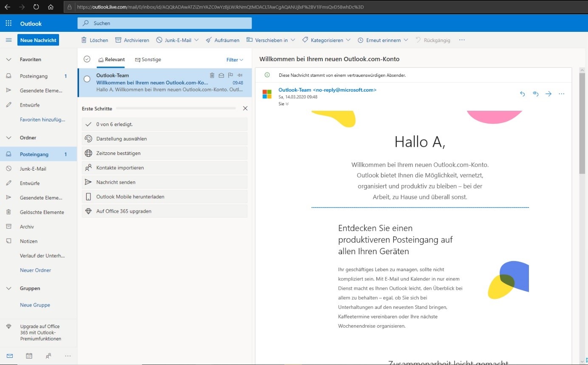Toggle the hamburger navigation menu
The image size is (588, 365).
coord(8,40)
